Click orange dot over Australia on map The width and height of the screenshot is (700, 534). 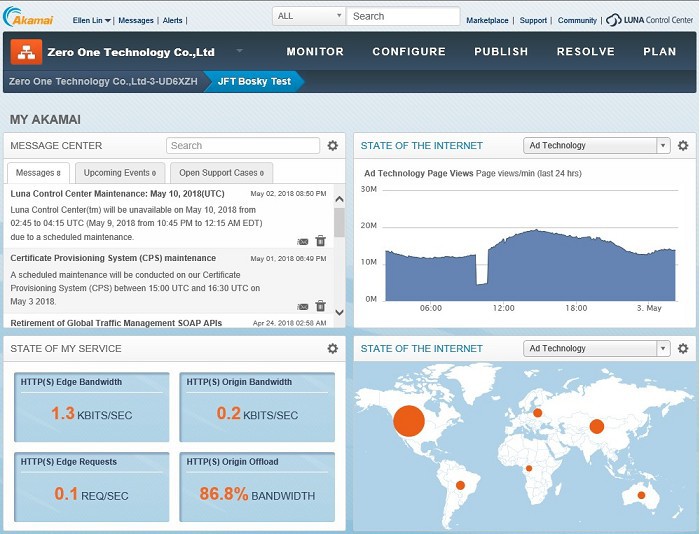(642, 495)
